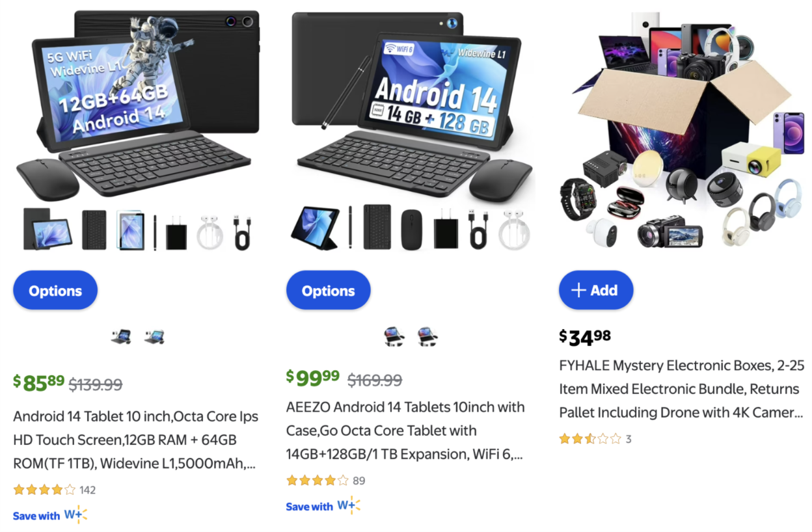This screenshot has width=812, height=532.
Task: Select second variant swatch under the AEEZO tablet
Action: point(427,337)
